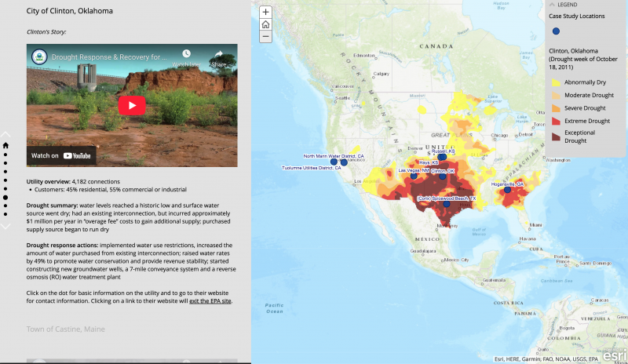This screenshot has width=628, height=364.
Task: Click the 'Utility overview:' text
Action: 49,181
